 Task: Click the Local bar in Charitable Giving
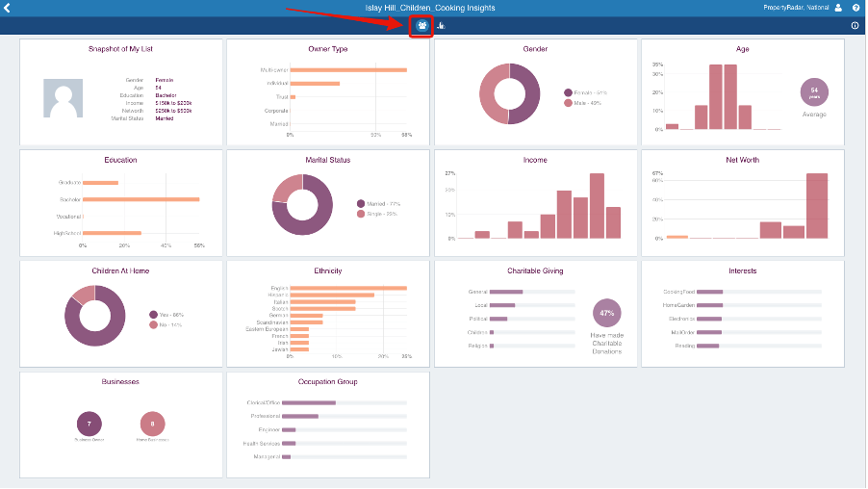pyautogui.click(x=502, y=305)
